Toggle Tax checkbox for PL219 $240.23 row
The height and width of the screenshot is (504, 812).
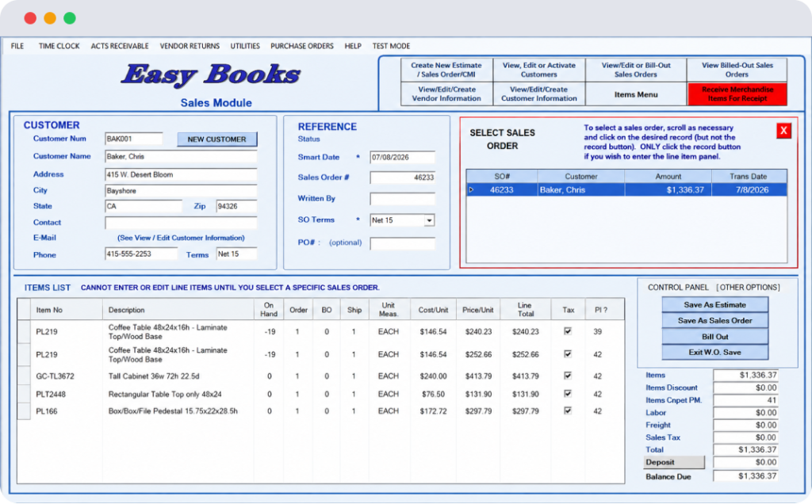[x=568, y=331]
